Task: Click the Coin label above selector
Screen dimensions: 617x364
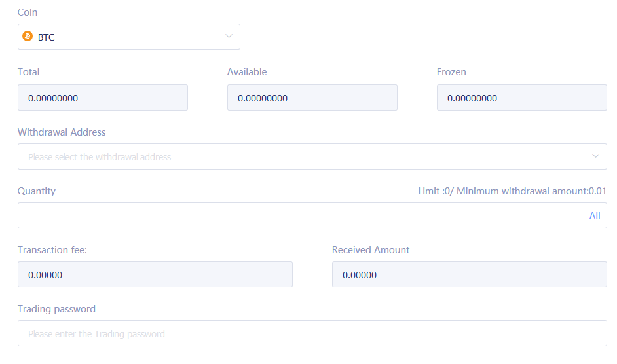Action: click(28, 12)
